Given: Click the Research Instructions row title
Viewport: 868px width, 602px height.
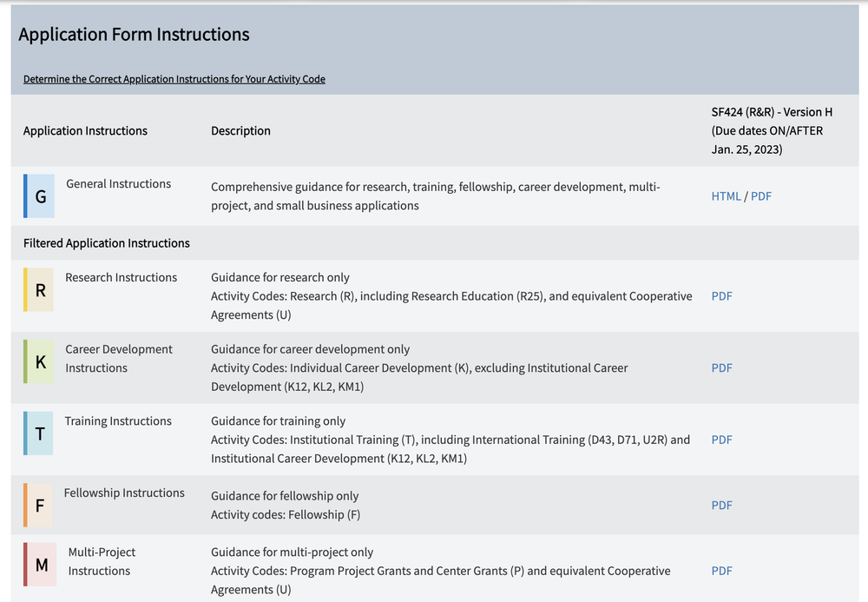Looking at the screenshot, I should [x=121, y=278].
